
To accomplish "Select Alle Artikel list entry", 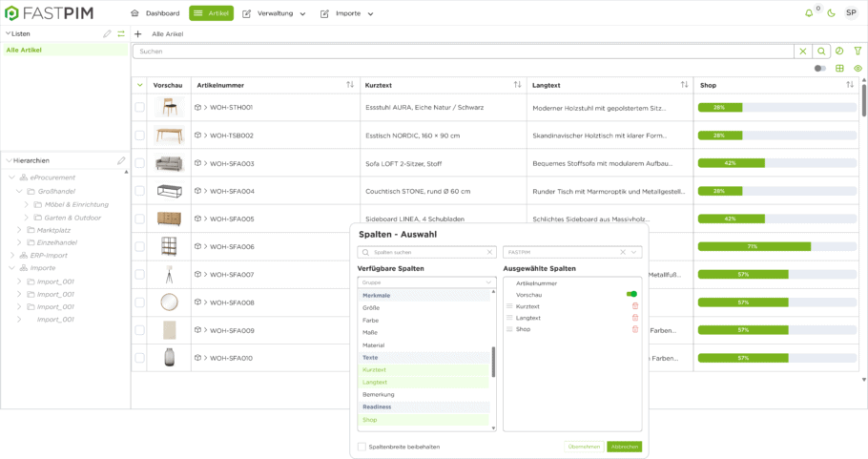I will 64,50.
